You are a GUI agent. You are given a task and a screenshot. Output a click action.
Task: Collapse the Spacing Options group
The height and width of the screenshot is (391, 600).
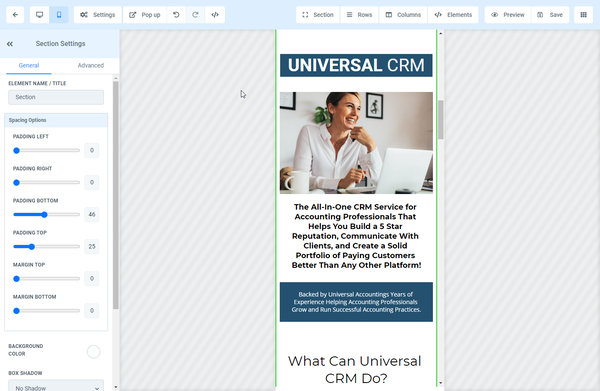(x=56, y=120)
